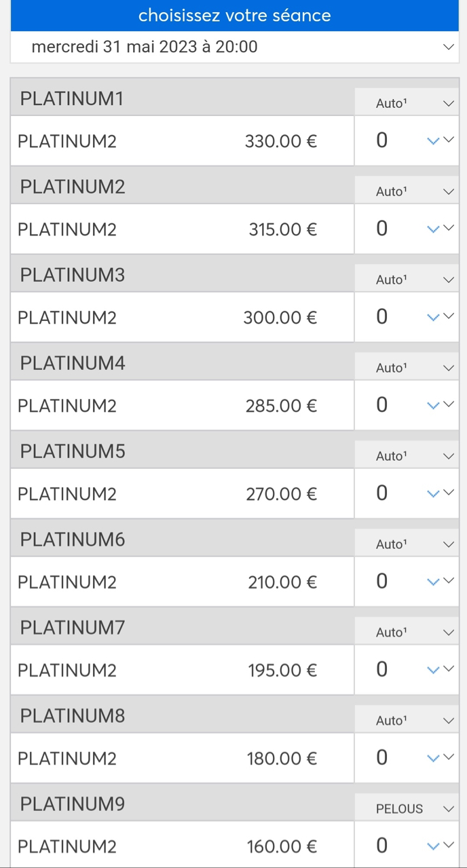Click blue chevron in the 300.00 € row
This screenshot has width=467, height=868.
pyautogui.click(x=433, y=318)
